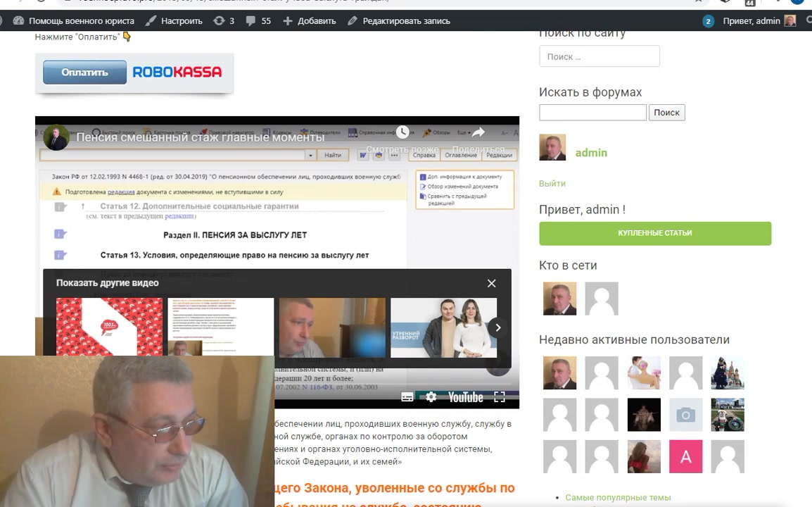Viewport: 812px width, 507px height.
Task: Open the "Помощь военного юриста" admin bar menu
Action: [x=74, y=20]
